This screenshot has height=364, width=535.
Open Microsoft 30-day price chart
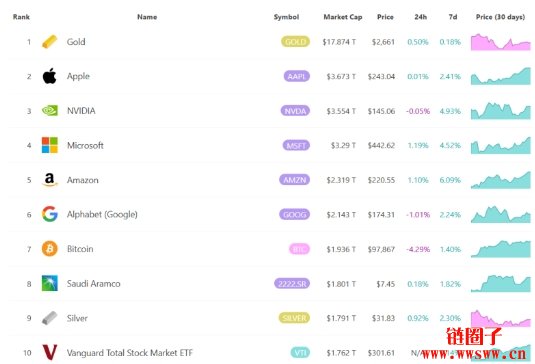click(501, 145)
